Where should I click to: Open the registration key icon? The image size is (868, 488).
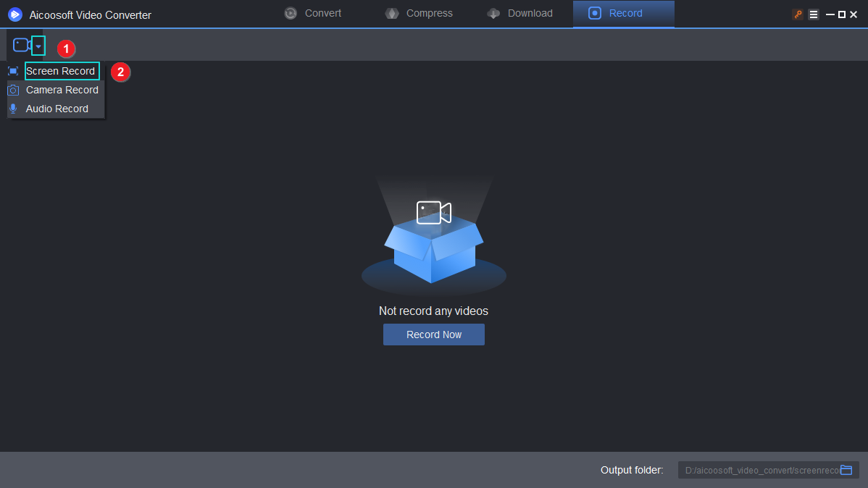click(x=798, y=15)
